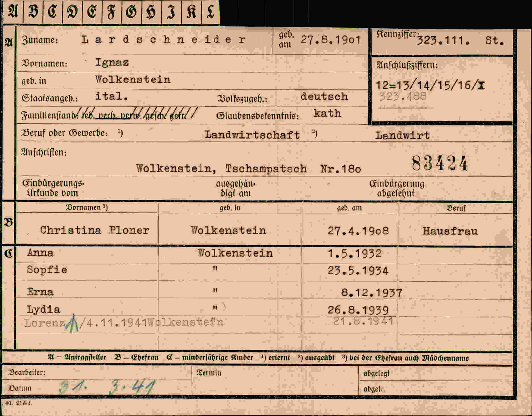
Task: Click Anna's birthplace Wolkenstein in section C
Action: tap(235, 253)
